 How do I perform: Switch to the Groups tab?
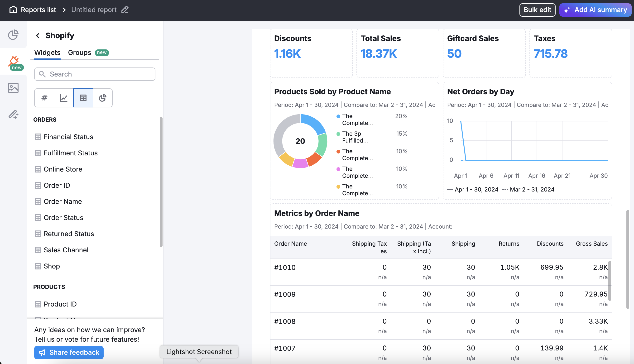(80, 53)
